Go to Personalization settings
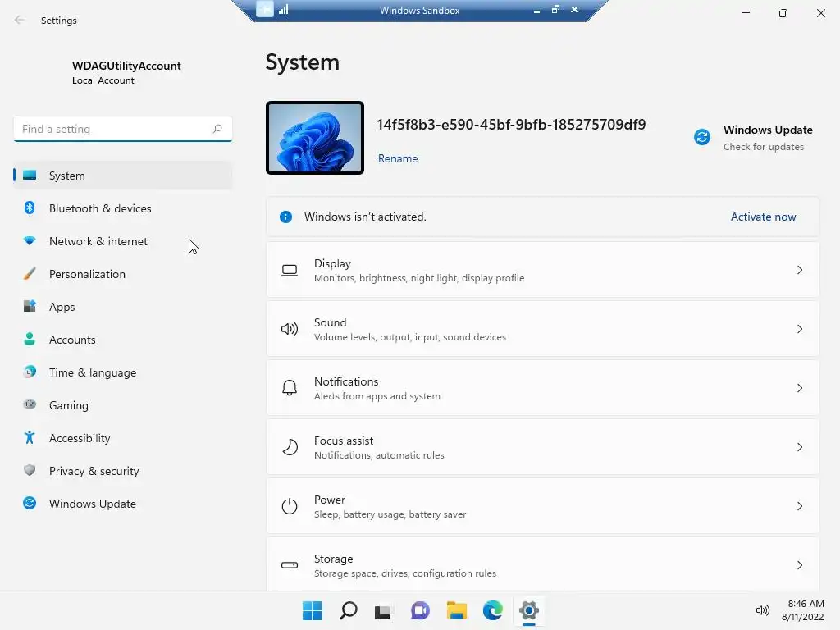The height and width of the screenshot is (630, 840). point(123,274)
